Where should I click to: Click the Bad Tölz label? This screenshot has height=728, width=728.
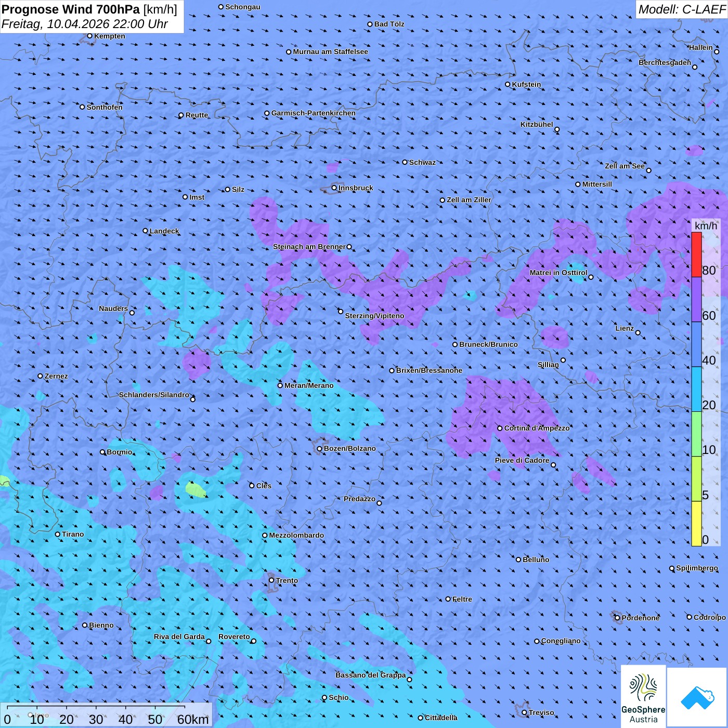click(x=389, y=24)
